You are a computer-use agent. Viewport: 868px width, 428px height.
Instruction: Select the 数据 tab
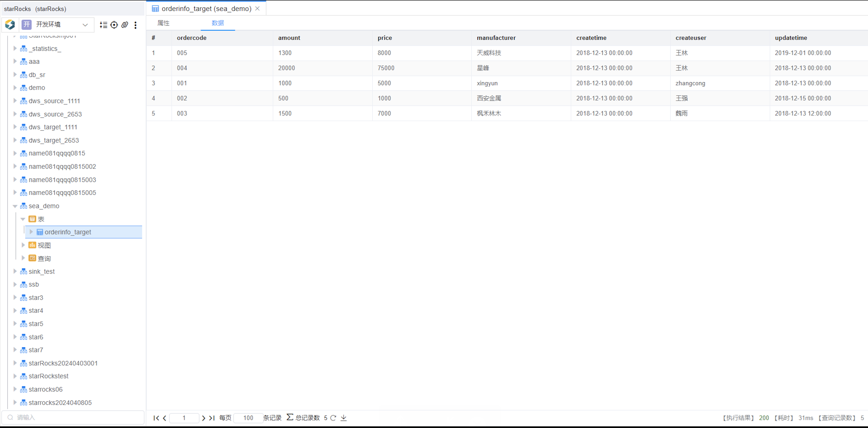[218, 23]
